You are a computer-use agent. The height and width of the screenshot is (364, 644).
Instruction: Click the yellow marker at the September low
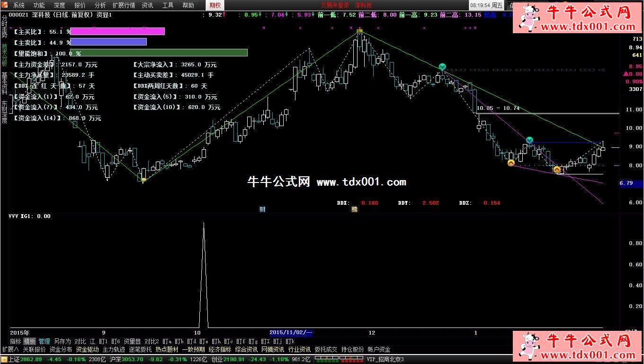[143, 180]
